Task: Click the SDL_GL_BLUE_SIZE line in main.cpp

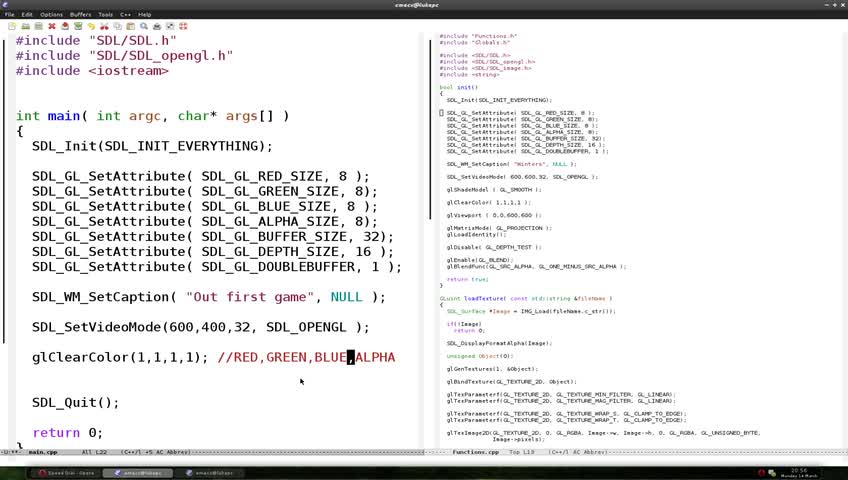Action: (x=205, y=207)
